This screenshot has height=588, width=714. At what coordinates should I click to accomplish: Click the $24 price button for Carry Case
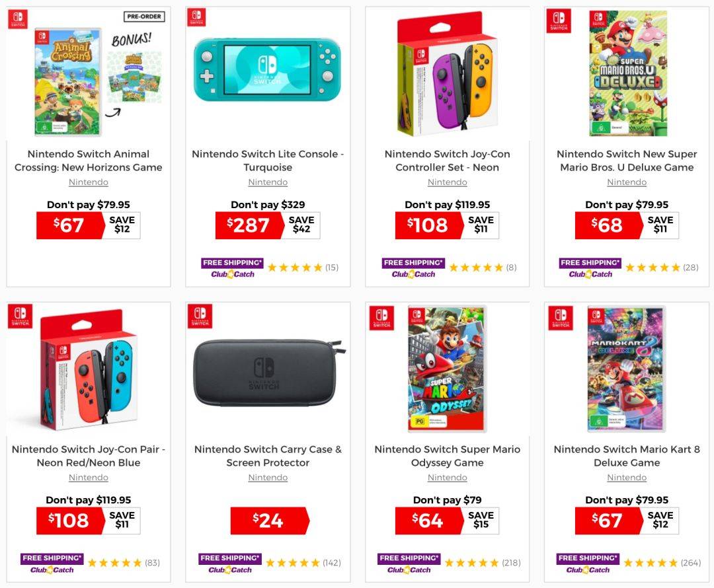pyautogui.click(x=270, y=521)
